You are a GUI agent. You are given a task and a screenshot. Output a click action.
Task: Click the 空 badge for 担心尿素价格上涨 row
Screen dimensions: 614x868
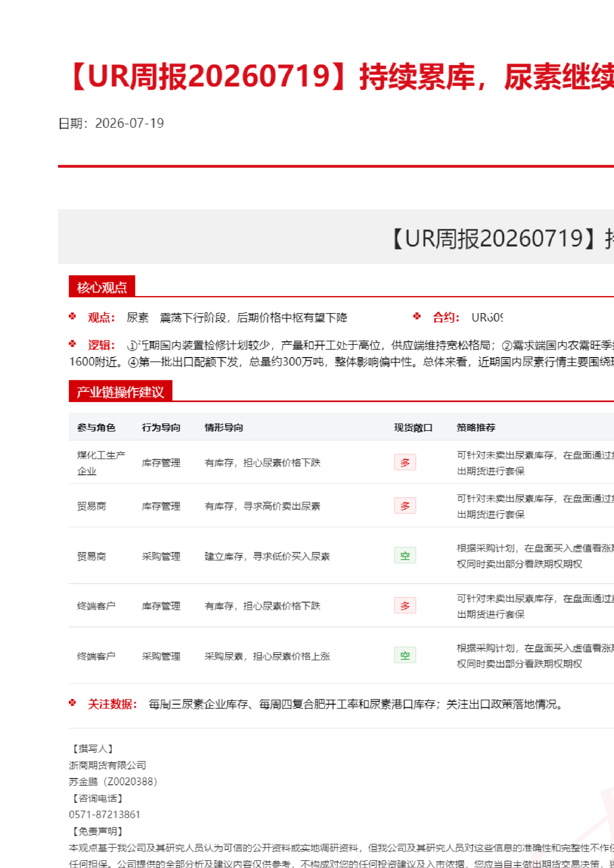[x=405, y=656]
